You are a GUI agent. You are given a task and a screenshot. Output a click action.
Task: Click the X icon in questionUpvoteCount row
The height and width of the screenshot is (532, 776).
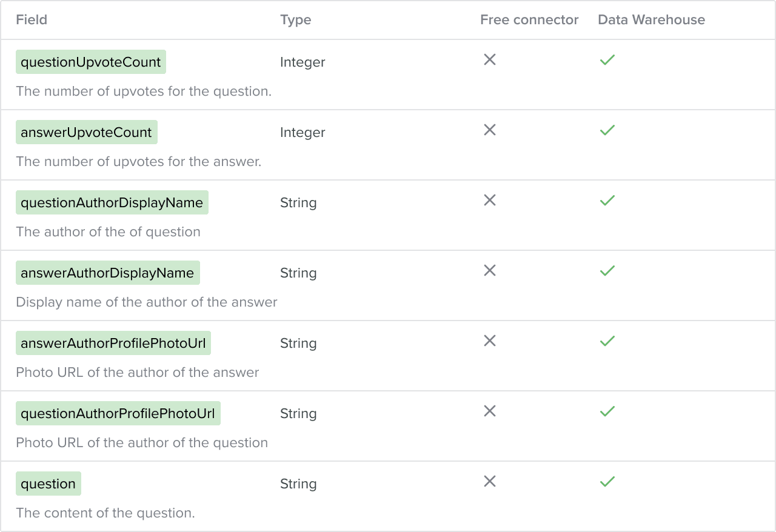coord(490,59)
